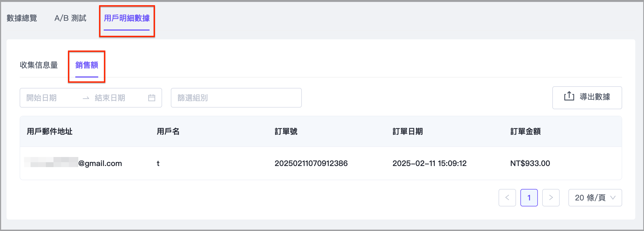
Task: Open the A/B 測試 tab
Action: (70, 18)
